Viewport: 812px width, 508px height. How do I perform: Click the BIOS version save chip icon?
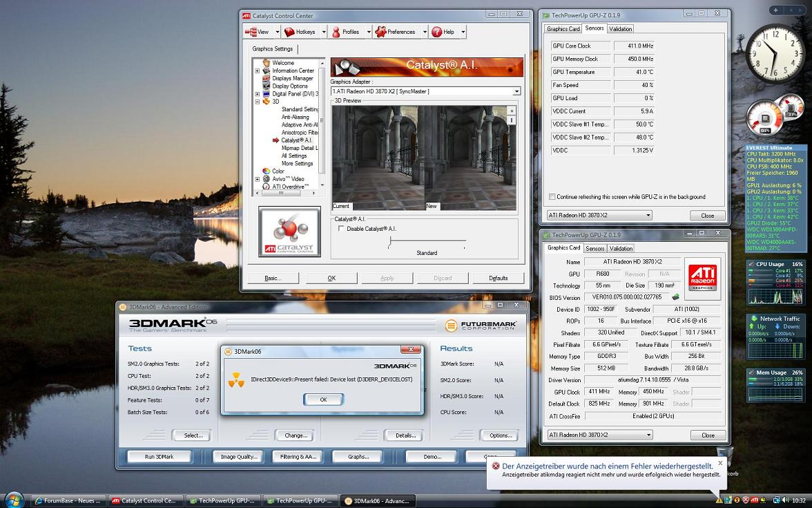[x=675, y=297]
